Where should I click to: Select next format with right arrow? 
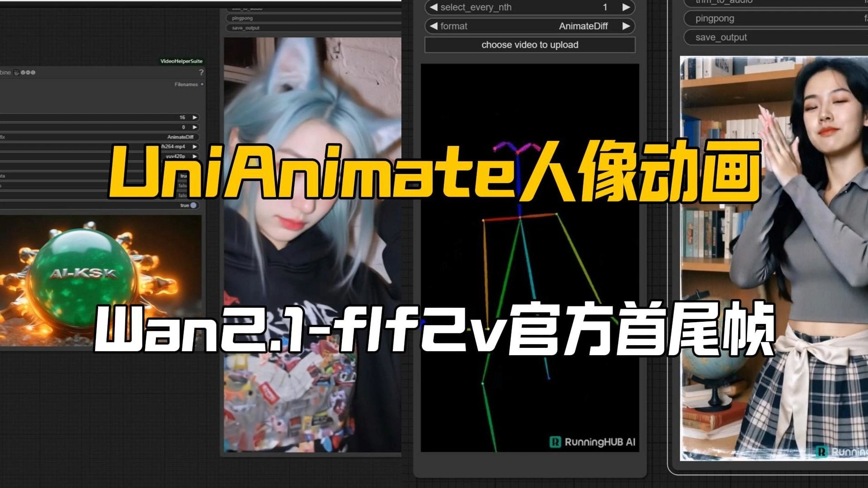[626, 26]
